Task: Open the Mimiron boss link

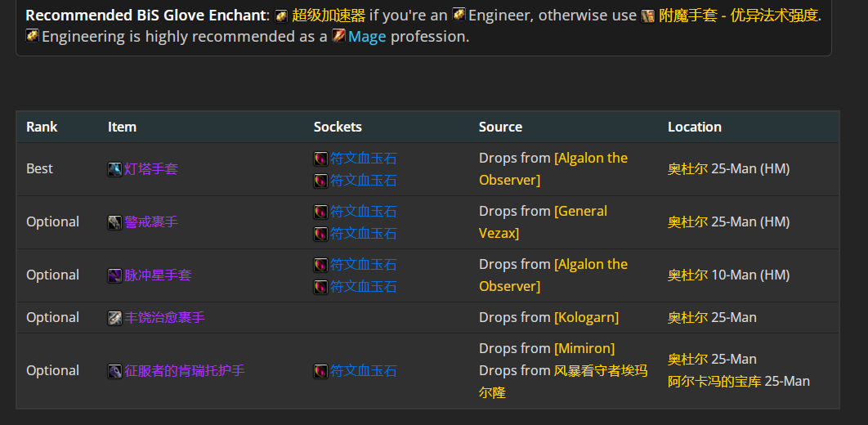Action: (584, 348)
